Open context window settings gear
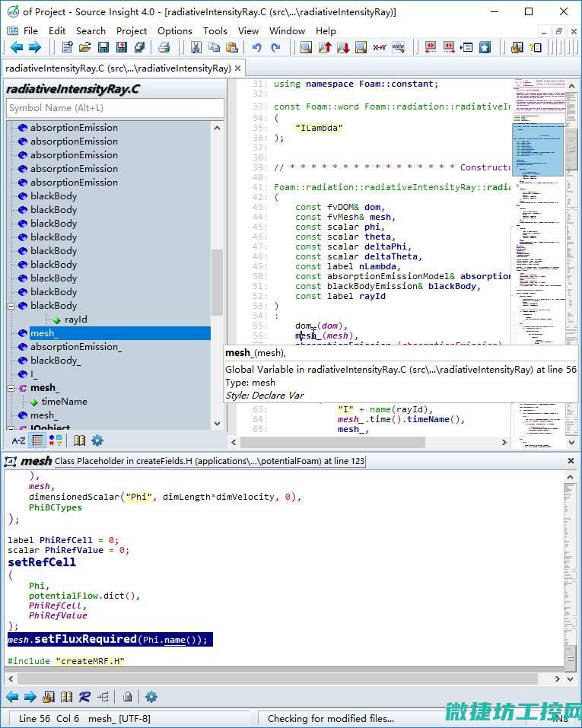582x728 pixels. 151,696
